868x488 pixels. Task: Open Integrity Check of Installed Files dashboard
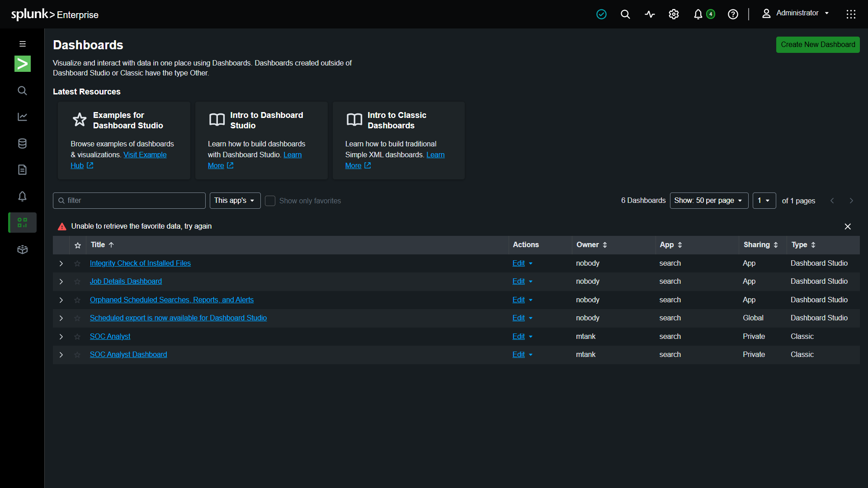coord(140,263)
